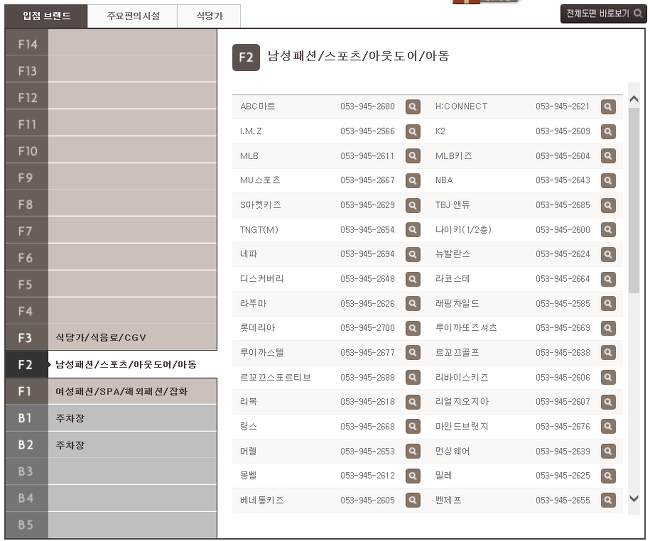Open the magnifier for NBA
The width and height of the screenshot is (650, 541).
[608, 180]
